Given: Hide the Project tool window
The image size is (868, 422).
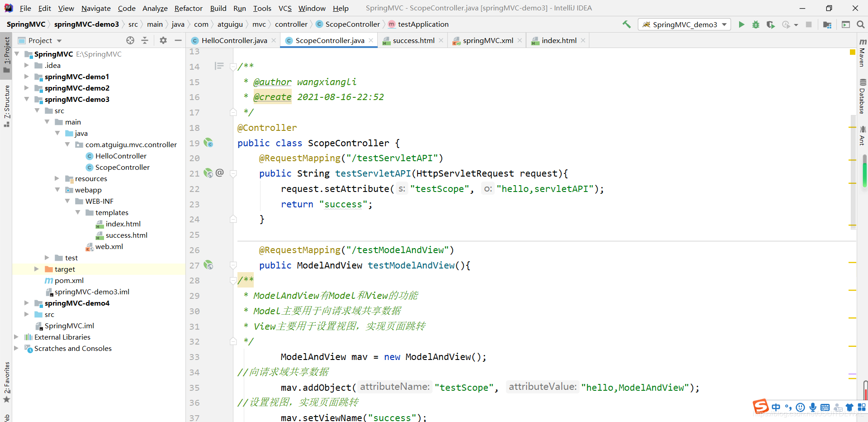Looking at the screenshot, I should [x=178, y=40].
